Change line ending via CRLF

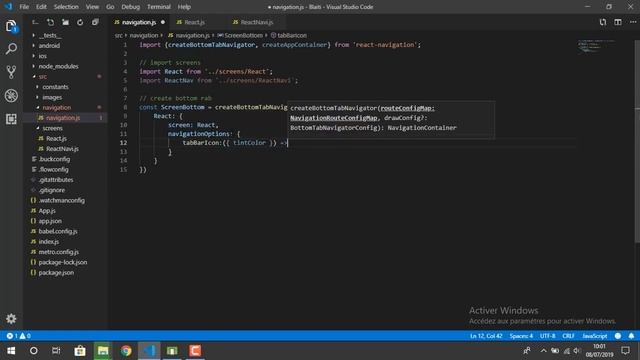[568, 336]
